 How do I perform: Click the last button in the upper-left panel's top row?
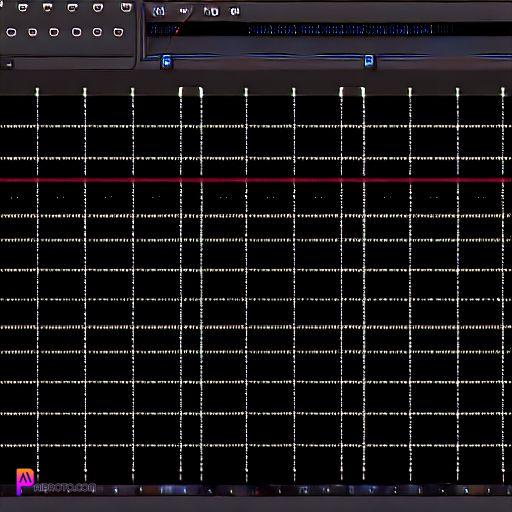(126, 7)
